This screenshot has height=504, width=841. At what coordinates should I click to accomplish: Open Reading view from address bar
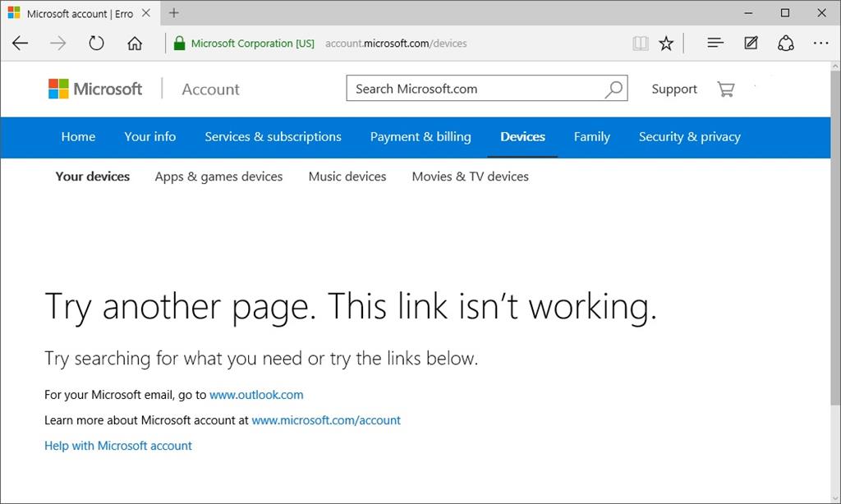[x=641, y=43]
